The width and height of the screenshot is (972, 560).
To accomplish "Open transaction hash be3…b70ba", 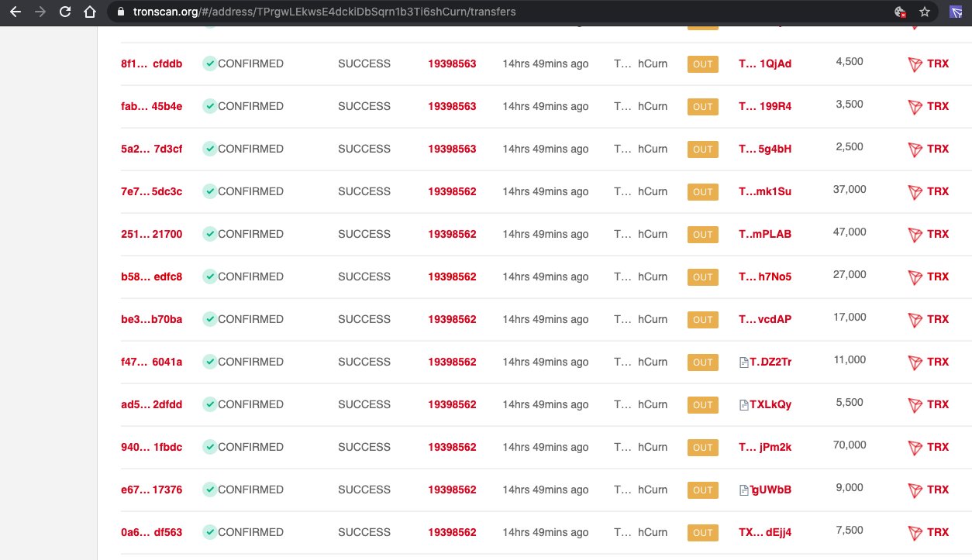I will point(152,319).
